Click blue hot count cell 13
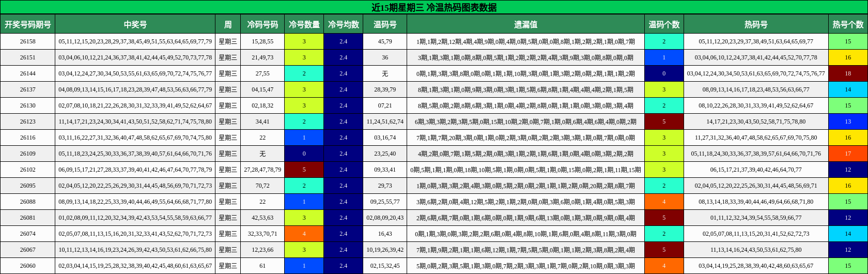868x274 pixels. point(848,121)
